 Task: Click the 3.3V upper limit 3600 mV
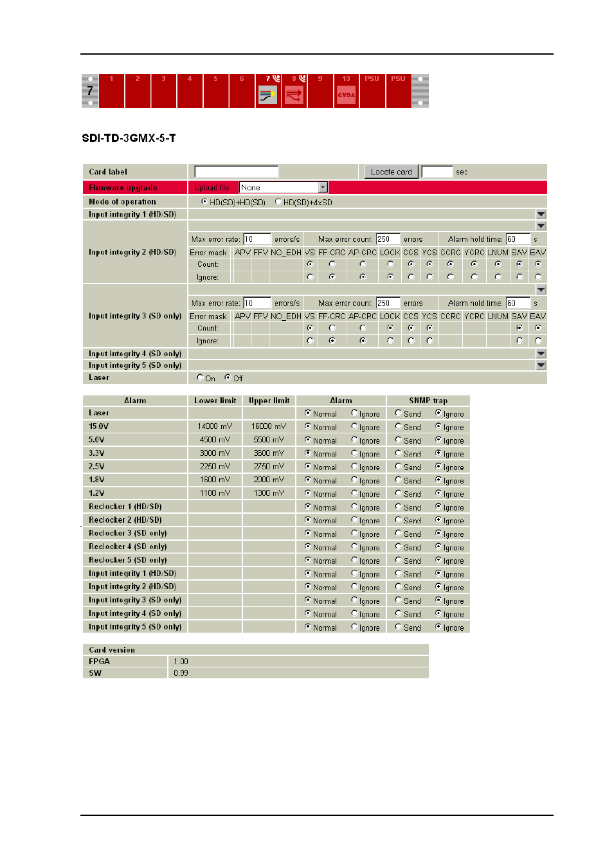[269, 453]
